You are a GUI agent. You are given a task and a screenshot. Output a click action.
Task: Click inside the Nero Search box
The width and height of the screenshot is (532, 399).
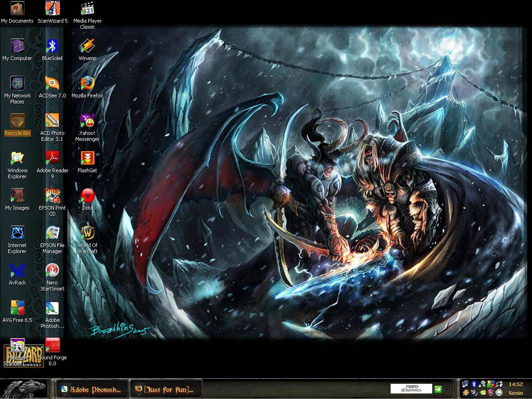coord(411,389)
